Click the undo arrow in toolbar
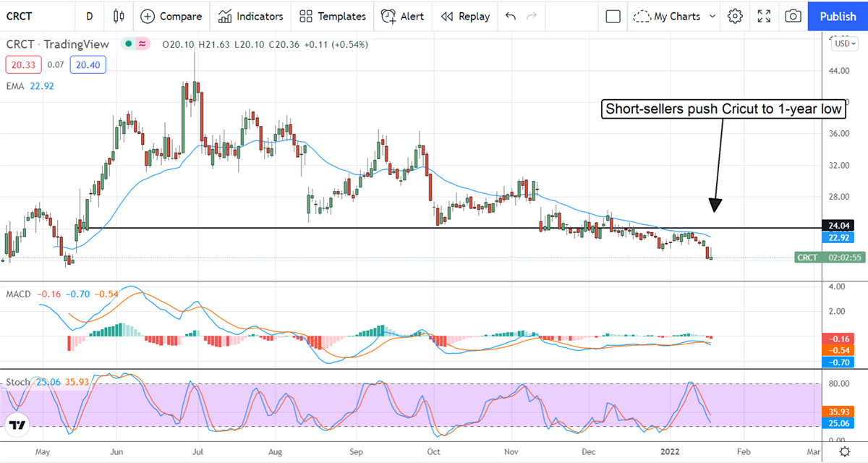Image resolution: width=868 pixels, height=463 pixels. coord(511,16)
